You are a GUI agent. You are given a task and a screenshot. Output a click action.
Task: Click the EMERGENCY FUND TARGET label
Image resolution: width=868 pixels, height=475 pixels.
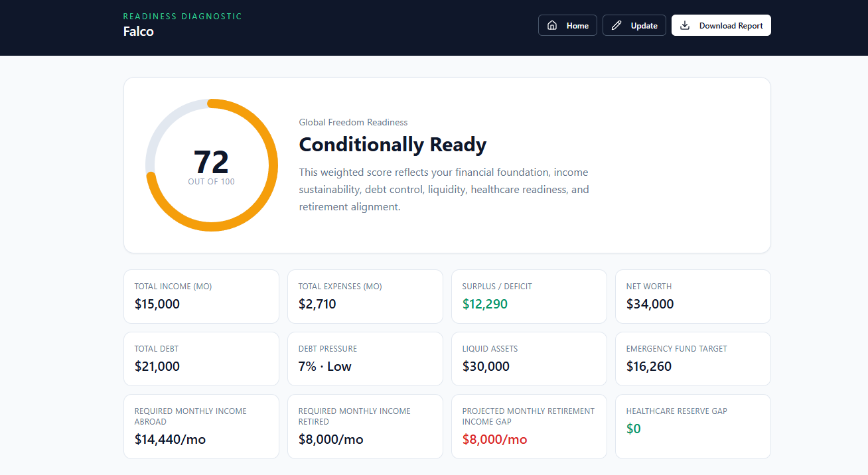tap(677, 349)
